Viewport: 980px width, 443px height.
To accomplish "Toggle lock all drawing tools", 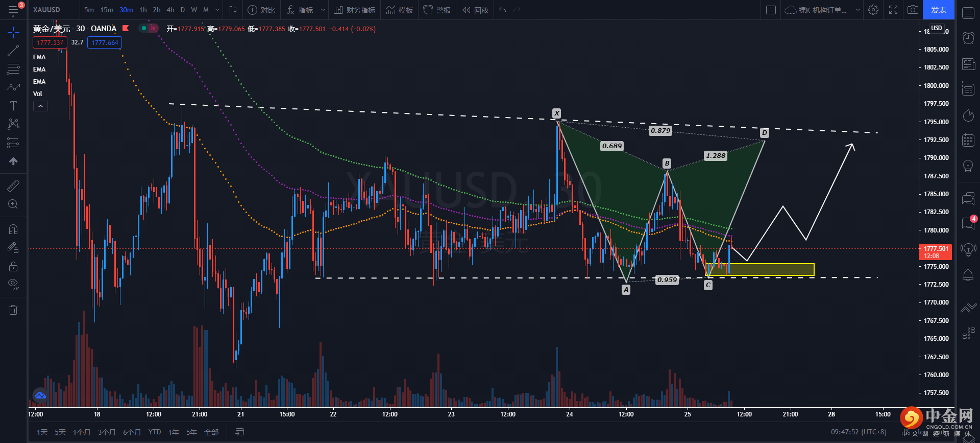I will pyautogui.click(x=13, y=266).
